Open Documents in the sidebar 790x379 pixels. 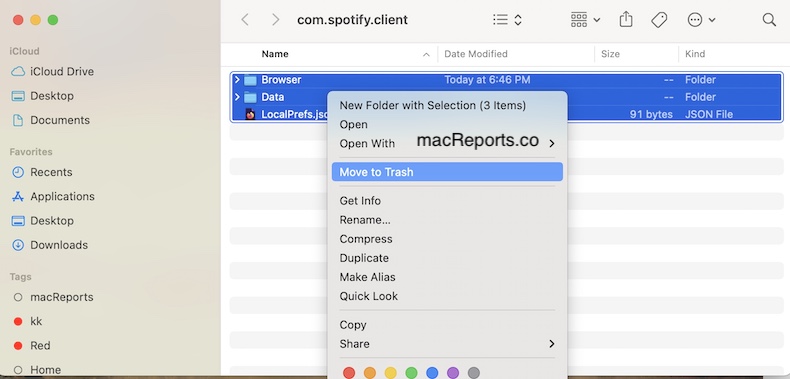pyautogui.click(x=50, y=120)
